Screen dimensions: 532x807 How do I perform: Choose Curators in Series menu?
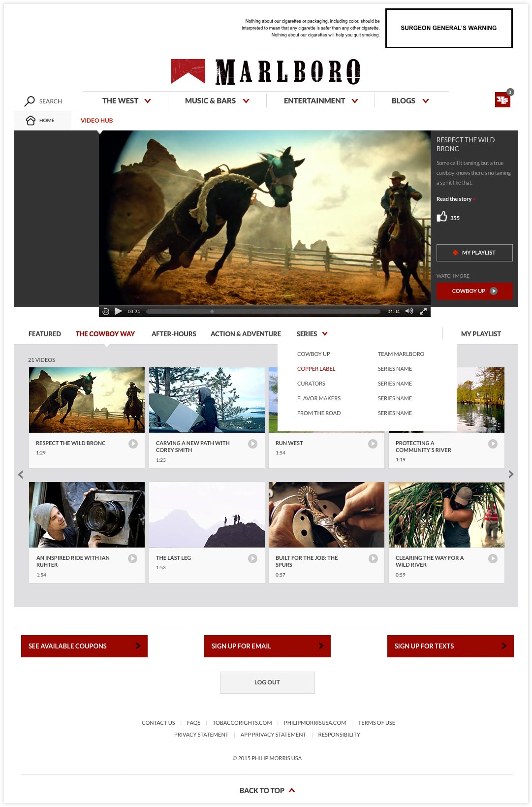coord(311,384)
